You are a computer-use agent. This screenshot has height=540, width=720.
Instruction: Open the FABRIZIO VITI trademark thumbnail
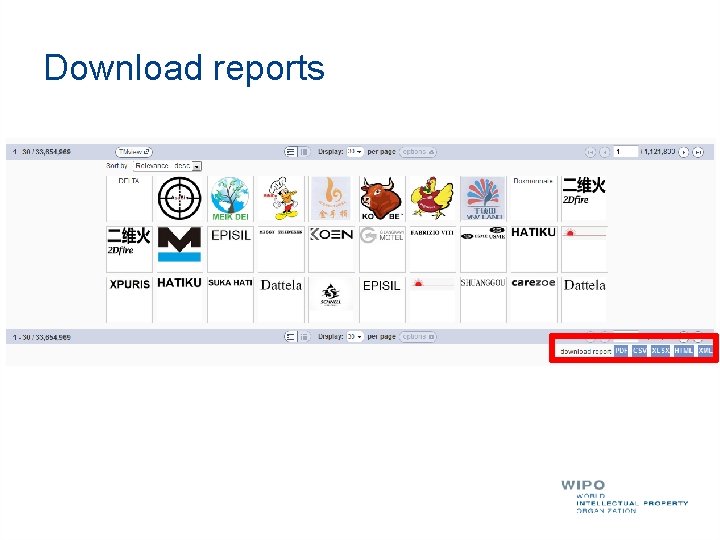pyautogui.click(x=433, y=249)
